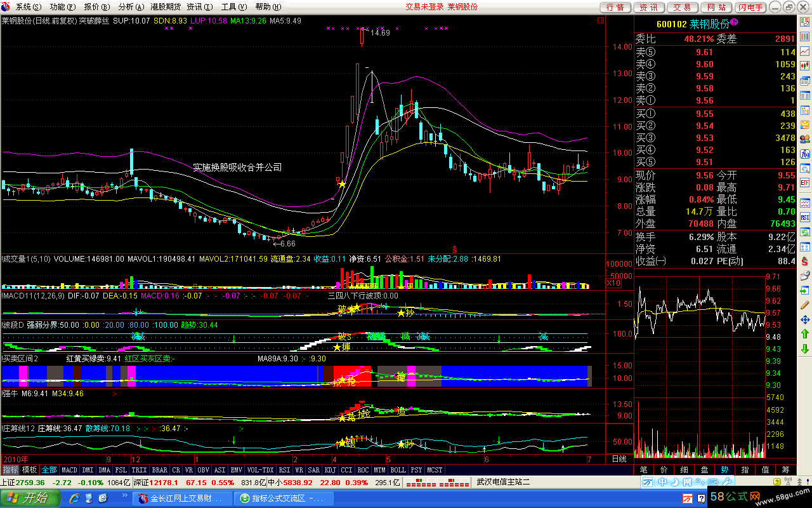812x508 pixels.
Task: Click the magnifier search icon in sidebar
Action: tap(805, 169)
